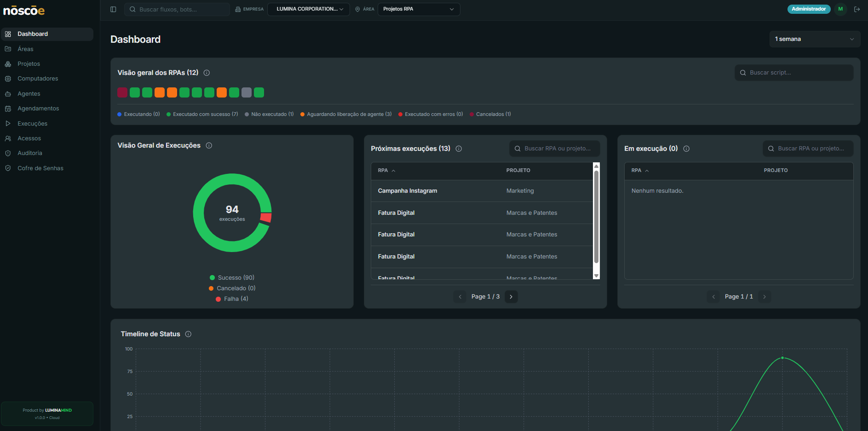The width and height of the screenshot is (868, 431).
Task: Toggle the sidebar collapse icon
Action: click(113, 9)
